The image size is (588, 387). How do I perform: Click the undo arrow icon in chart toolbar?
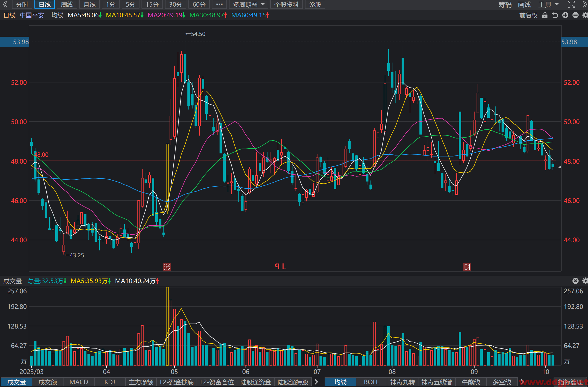(x=555, y=15)
